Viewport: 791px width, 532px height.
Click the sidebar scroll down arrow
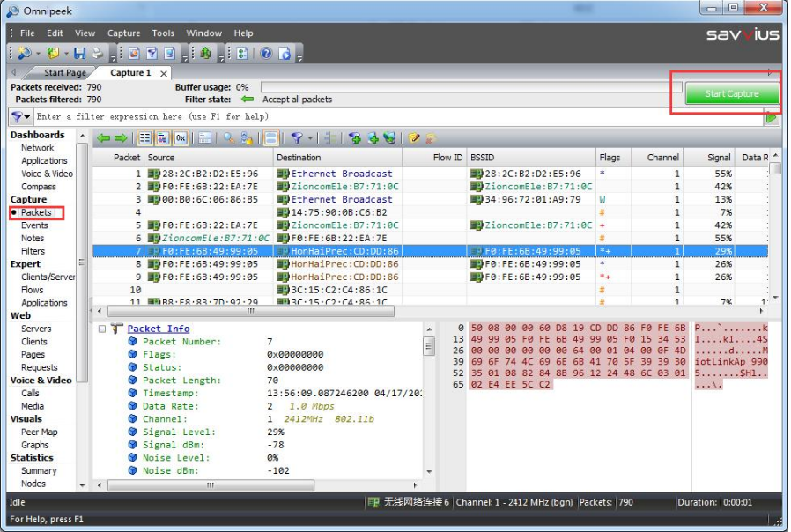(x=82, y=485)
